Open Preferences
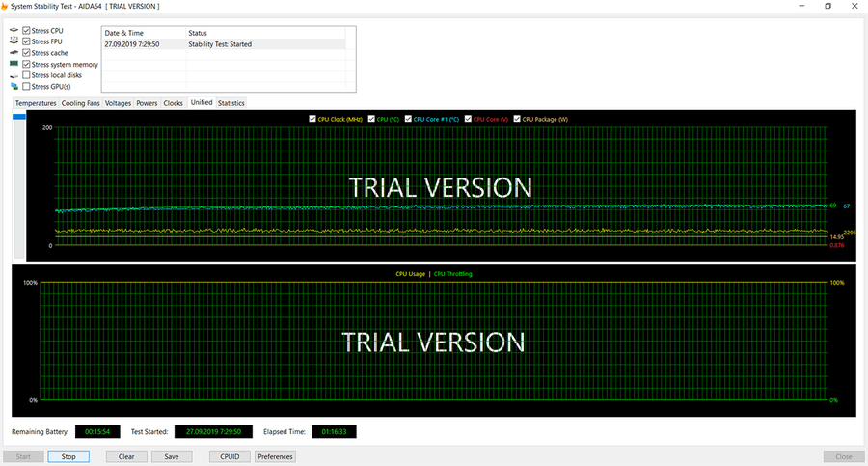The image size is (868, 466). coord(275,456)
